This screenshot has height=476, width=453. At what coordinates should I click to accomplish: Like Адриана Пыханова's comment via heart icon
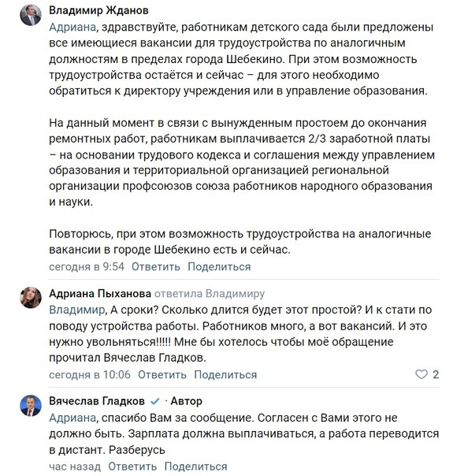coord(421,374)
